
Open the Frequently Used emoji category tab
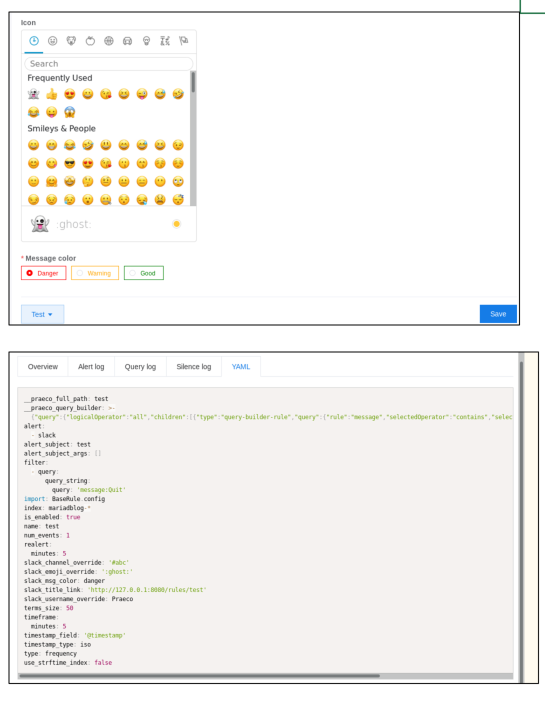tap(34, 41)
